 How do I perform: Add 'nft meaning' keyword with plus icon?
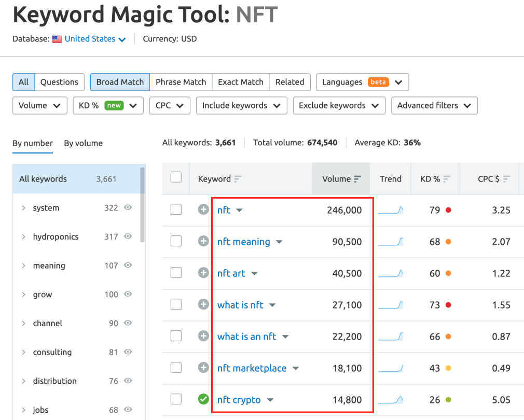203,241
